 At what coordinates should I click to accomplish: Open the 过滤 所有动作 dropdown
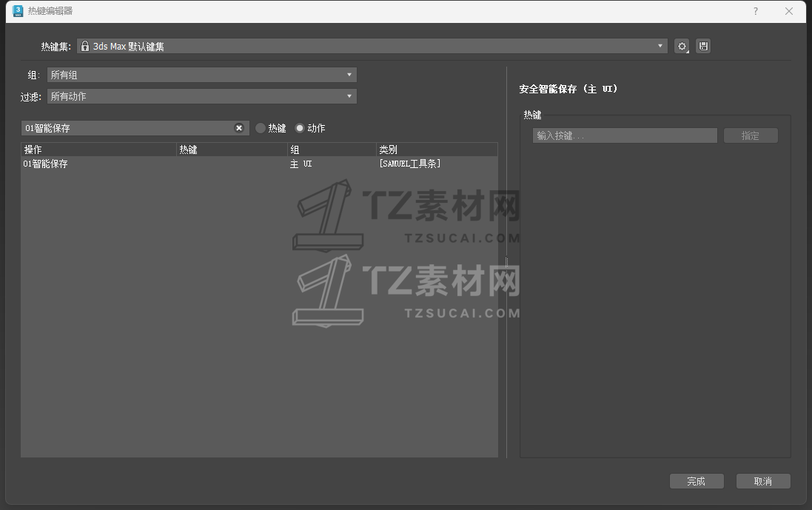coord(202,96)
